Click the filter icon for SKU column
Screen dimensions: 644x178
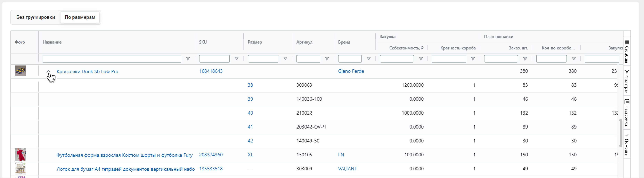236,59
